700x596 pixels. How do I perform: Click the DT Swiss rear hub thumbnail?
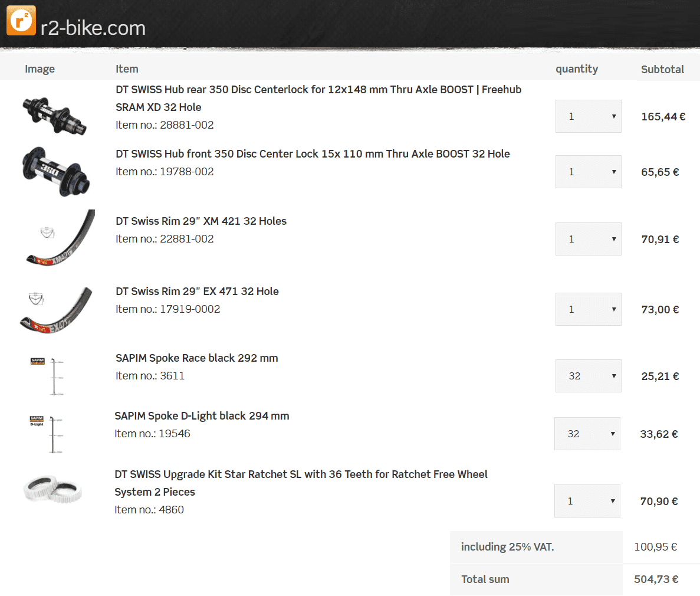(55, 115)
